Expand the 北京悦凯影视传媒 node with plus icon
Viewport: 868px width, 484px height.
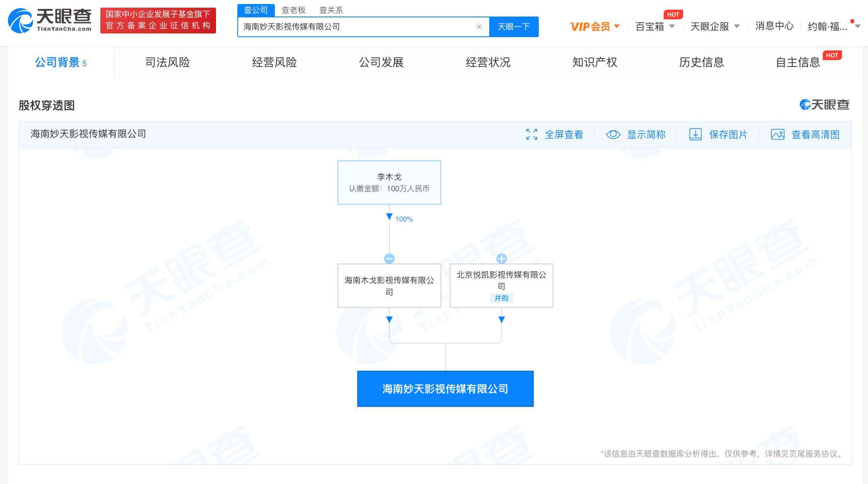[x=501, y=259]
